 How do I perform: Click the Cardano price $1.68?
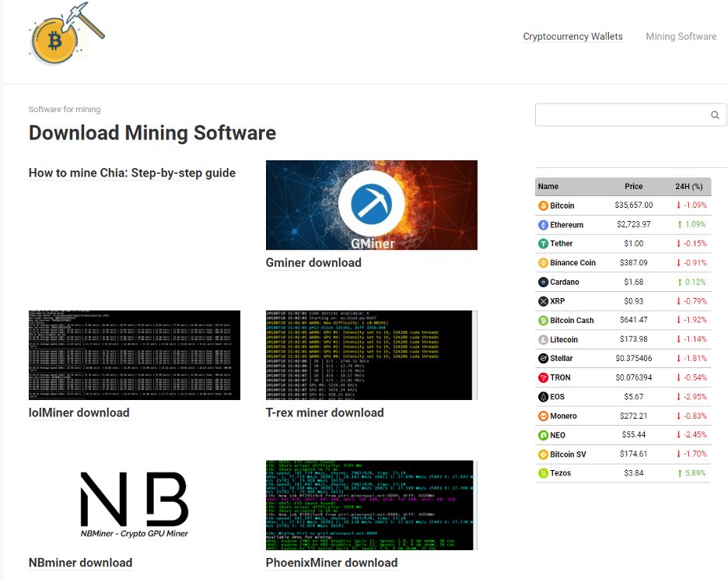click(x=633, y=282)
